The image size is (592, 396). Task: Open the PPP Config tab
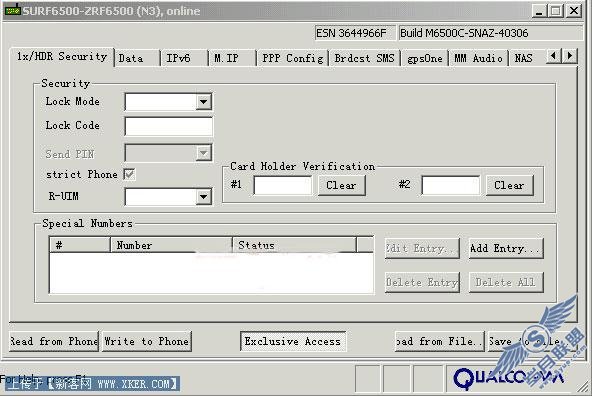click(292, 59)
